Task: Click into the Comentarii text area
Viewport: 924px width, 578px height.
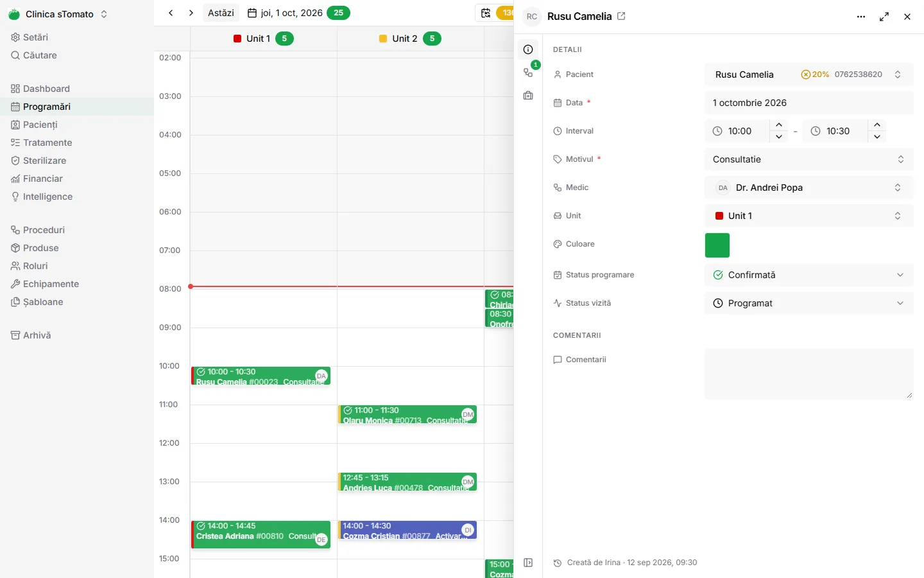Action: pos(809,374)
